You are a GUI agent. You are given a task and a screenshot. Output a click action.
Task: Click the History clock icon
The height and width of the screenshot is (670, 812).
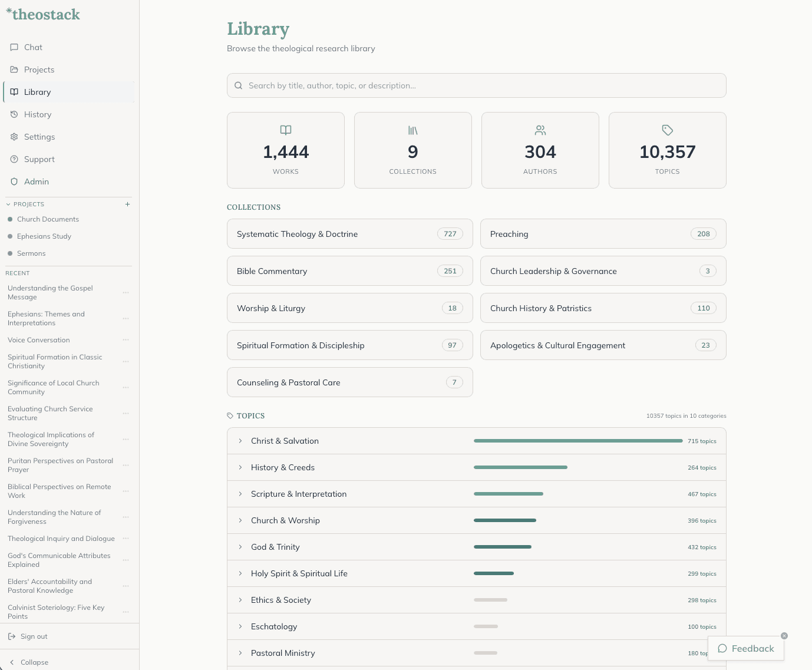14,114
